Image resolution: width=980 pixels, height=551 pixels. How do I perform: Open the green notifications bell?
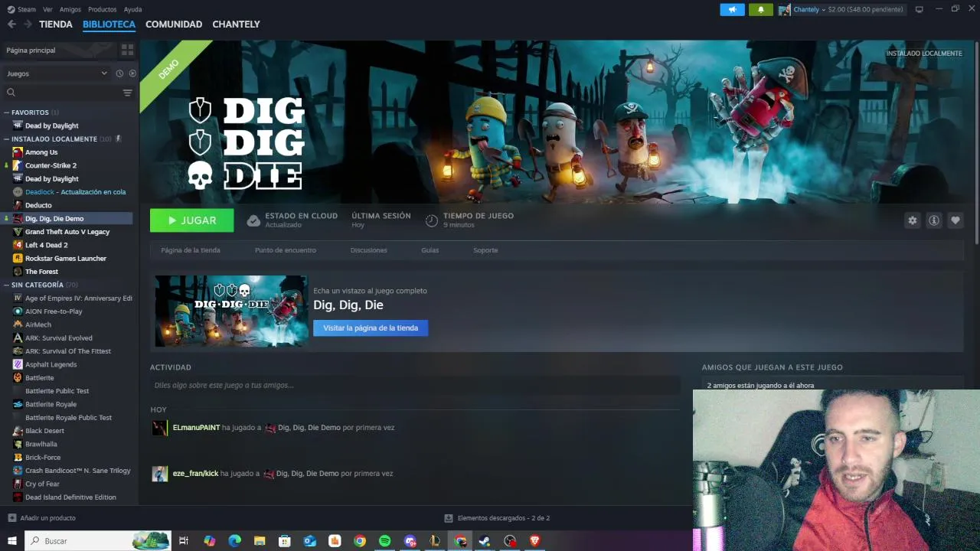760,10
